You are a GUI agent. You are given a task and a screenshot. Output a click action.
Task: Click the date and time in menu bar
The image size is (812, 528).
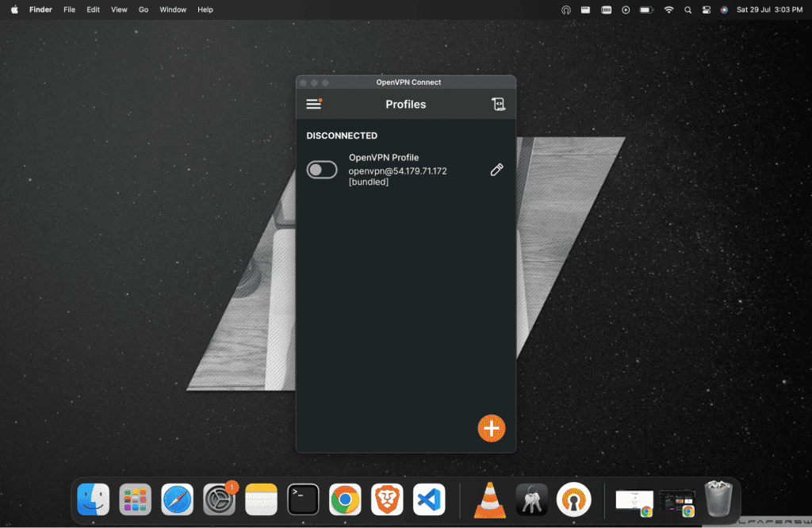[769, 10]
